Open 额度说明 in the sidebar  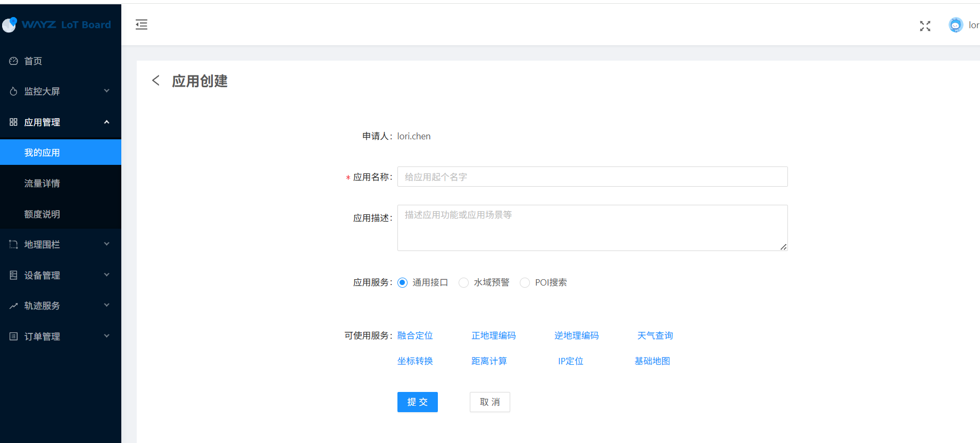tap(61, 214)
